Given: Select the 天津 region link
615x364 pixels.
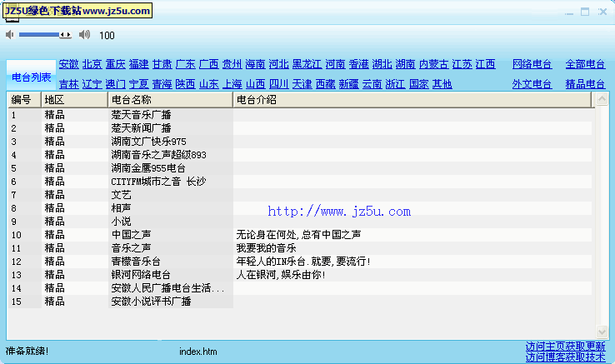Looking at the screenshot, I should pos(302,84).
